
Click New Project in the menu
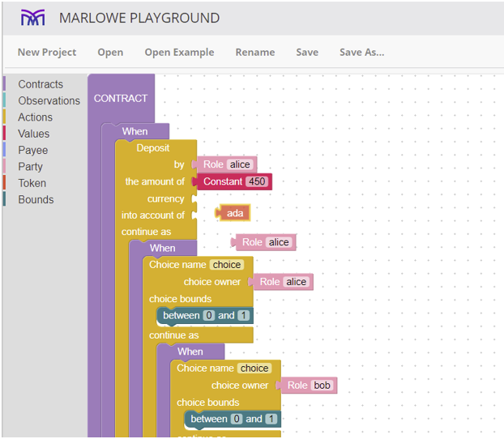coord(47,52)
